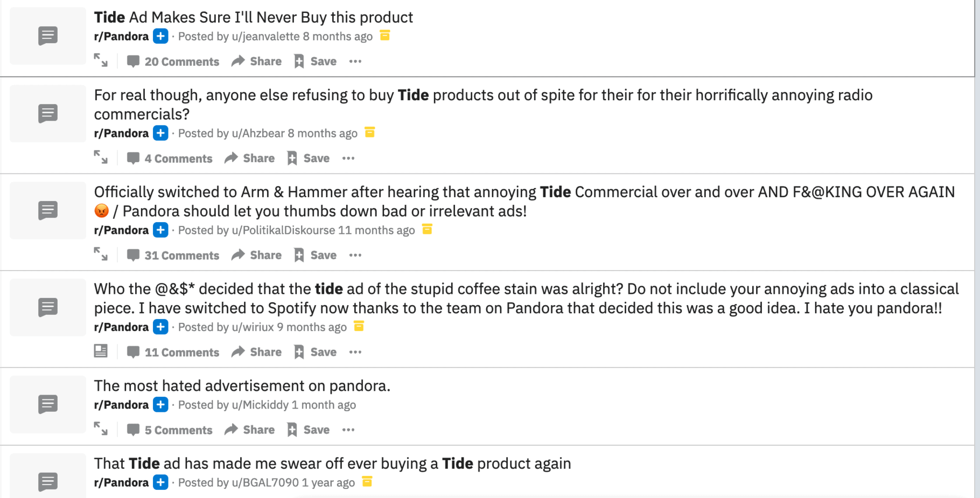Join r/Pandora on the jeanvalette post

click(160, 36)
